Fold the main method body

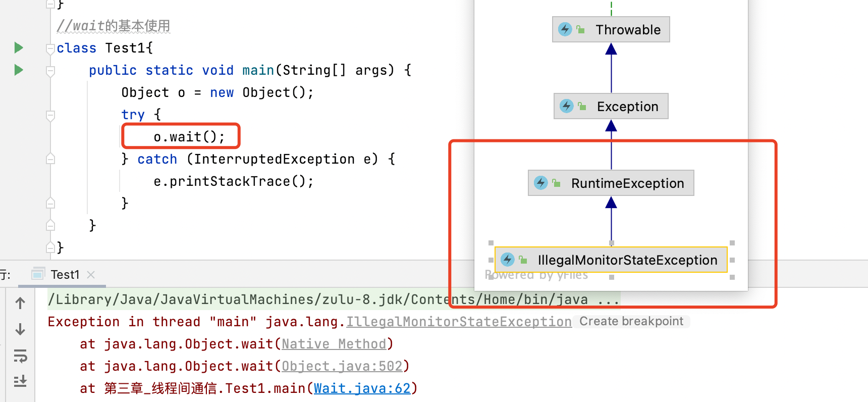point(50,71)
